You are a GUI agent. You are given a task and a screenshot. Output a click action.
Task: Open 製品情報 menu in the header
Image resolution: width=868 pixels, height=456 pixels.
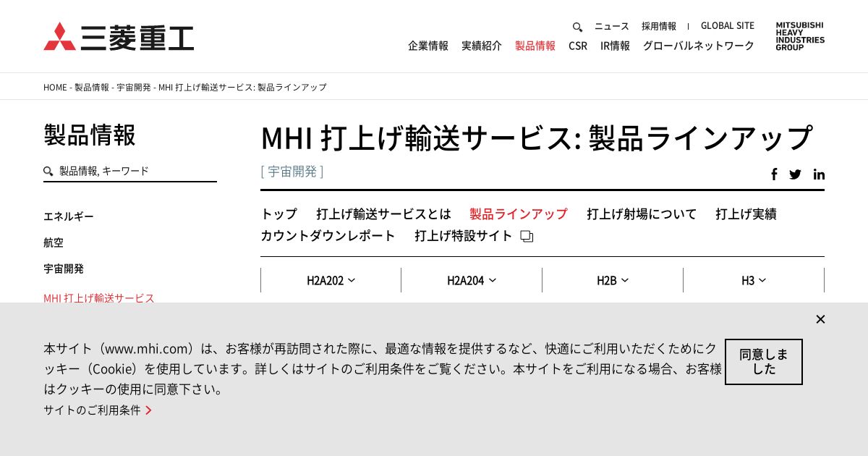click(x=535, y=46)
